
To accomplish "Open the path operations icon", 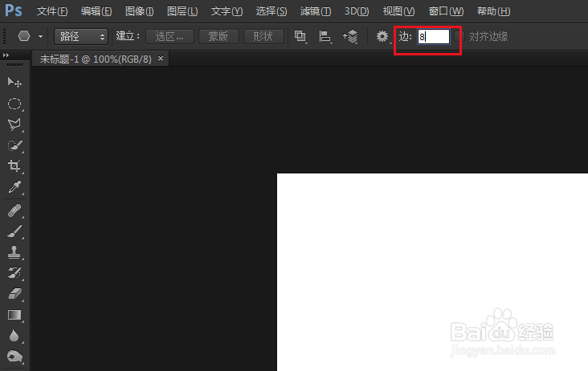I will pyautogui.click(x=300, y=36).
